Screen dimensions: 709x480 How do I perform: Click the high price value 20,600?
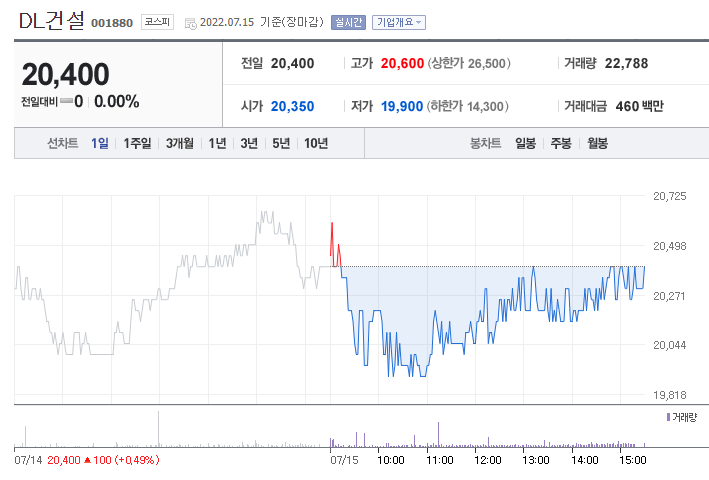click(402, 63)
